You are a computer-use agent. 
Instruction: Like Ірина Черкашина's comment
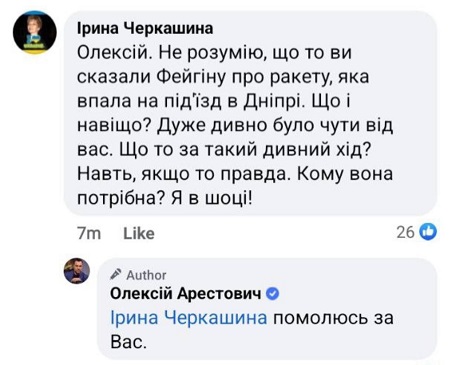[139, 233]
